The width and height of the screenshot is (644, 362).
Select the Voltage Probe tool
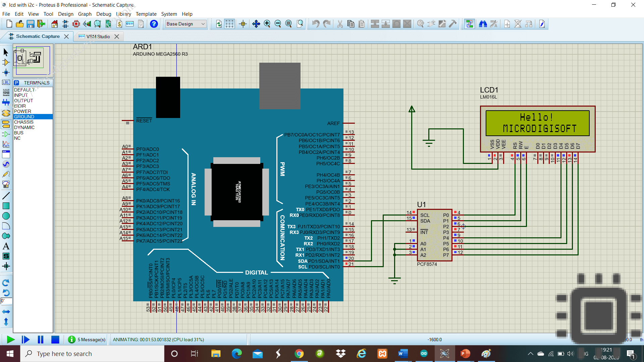point(6,174)
